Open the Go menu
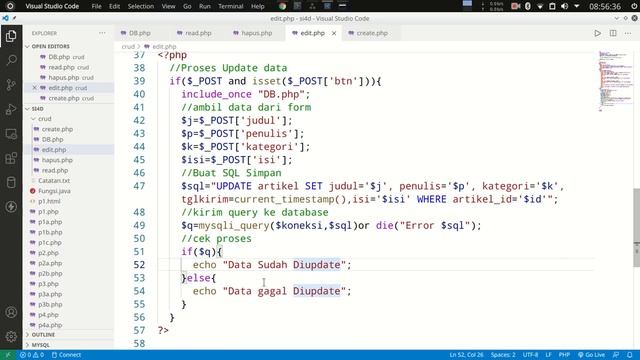Image resolution: width=640 pixels, height=360 pixels. (187, 6)
